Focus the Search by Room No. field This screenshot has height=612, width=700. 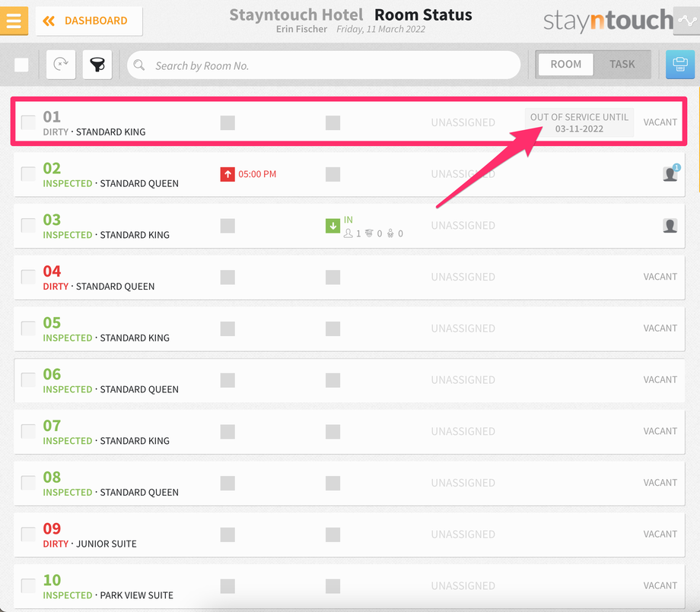pos(323,65)
